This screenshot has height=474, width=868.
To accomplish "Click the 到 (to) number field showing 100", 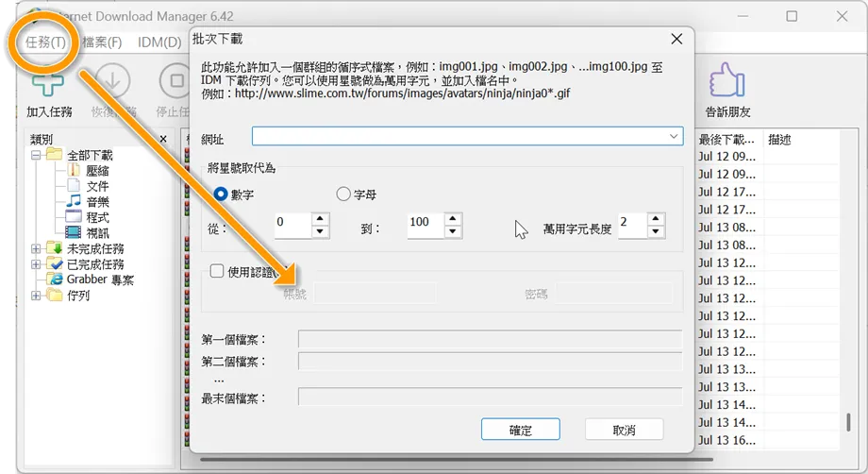I will pos(426,226).
